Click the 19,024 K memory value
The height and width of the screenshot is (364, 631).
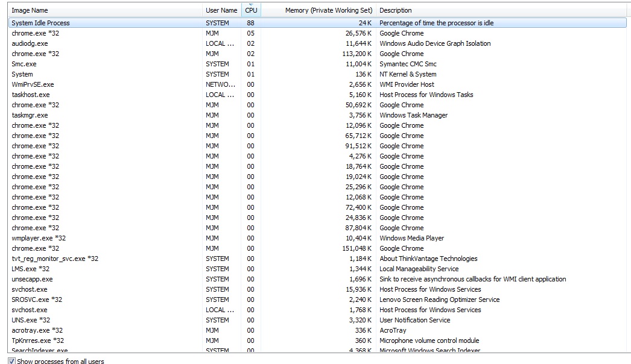tap(358, 177)
